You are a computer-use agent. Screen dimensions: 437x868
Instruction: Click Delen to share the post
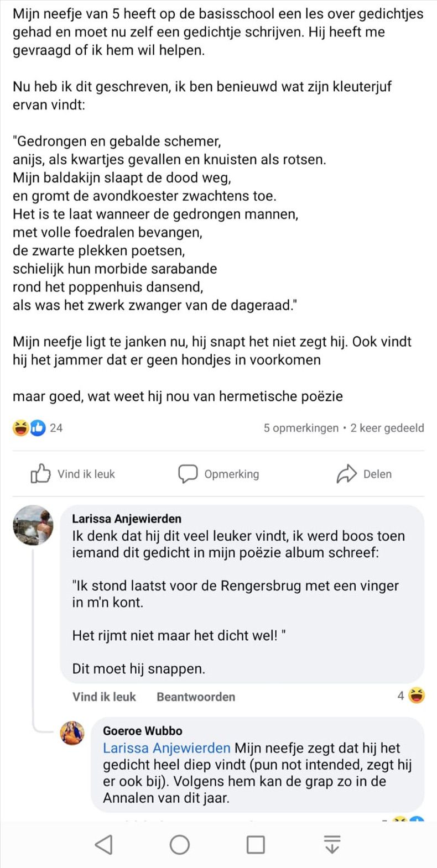pos(377,474)
